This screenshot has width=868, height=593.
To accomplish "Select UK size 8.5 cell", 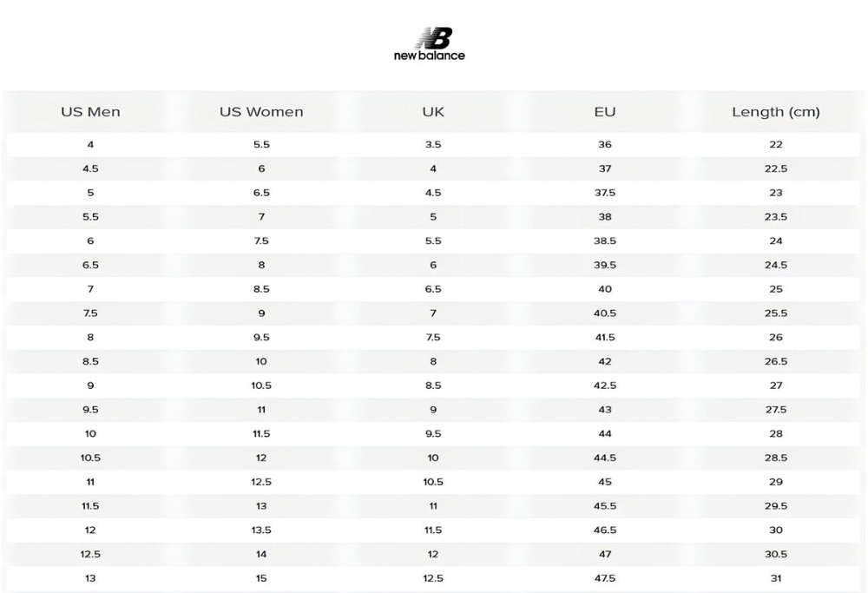I will (433, 385).
